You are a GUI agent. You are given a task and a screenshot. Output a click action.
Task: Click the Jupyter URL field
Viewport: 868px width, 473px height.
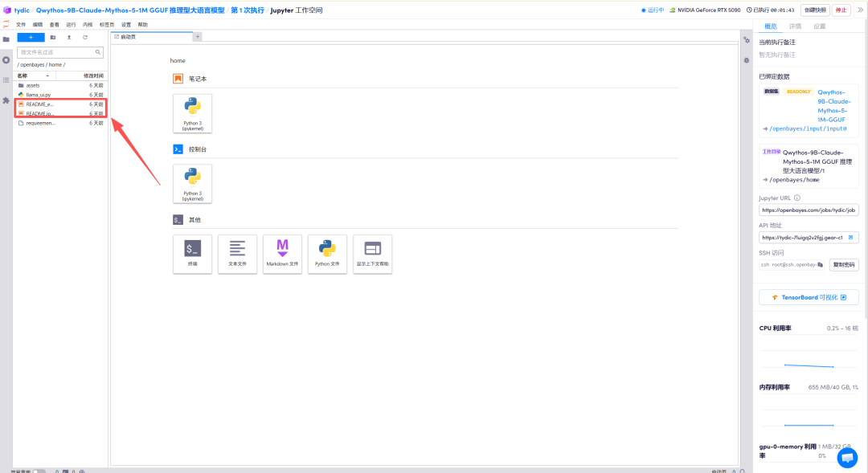(809, 210)
